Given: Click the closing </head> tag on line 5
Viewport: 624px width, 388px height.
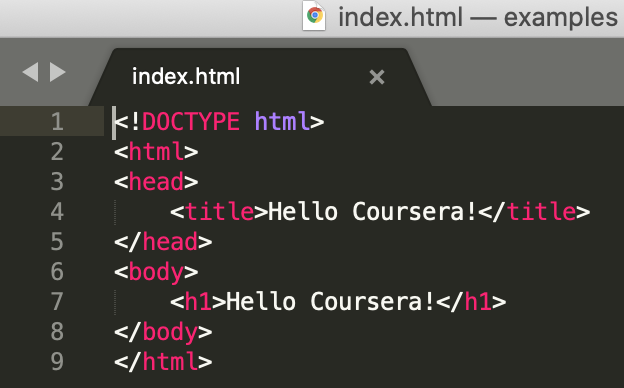Looking at the screenshot, I should (x=163, y=242).
